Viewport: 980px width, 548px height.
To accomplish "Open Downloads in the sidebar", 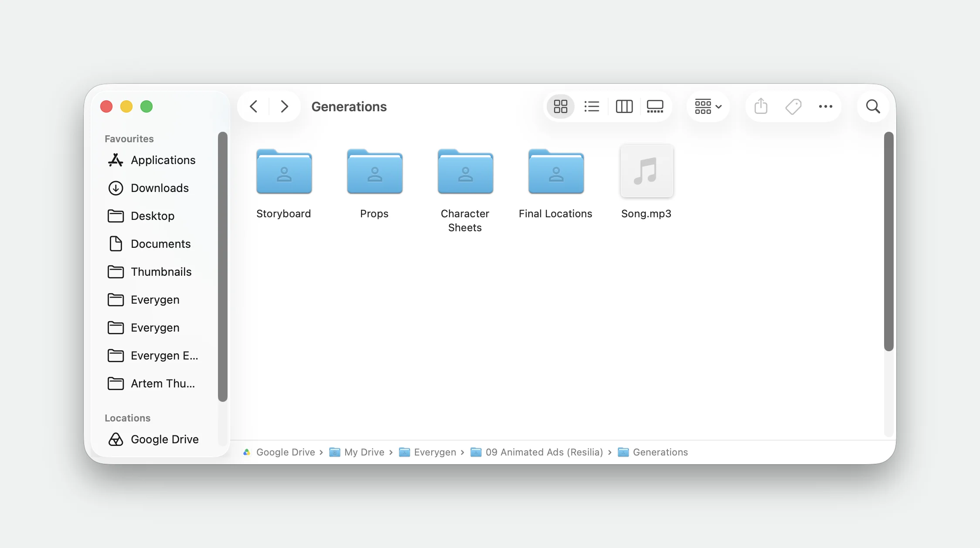I will (153, 188).
